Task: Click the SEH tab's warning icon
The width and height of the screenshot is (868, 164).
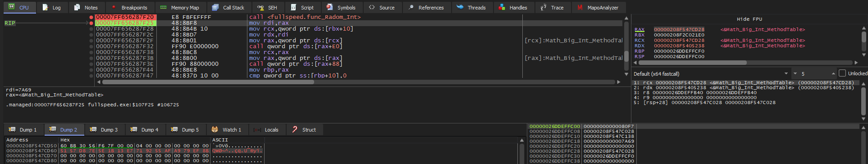Action: 260,8
